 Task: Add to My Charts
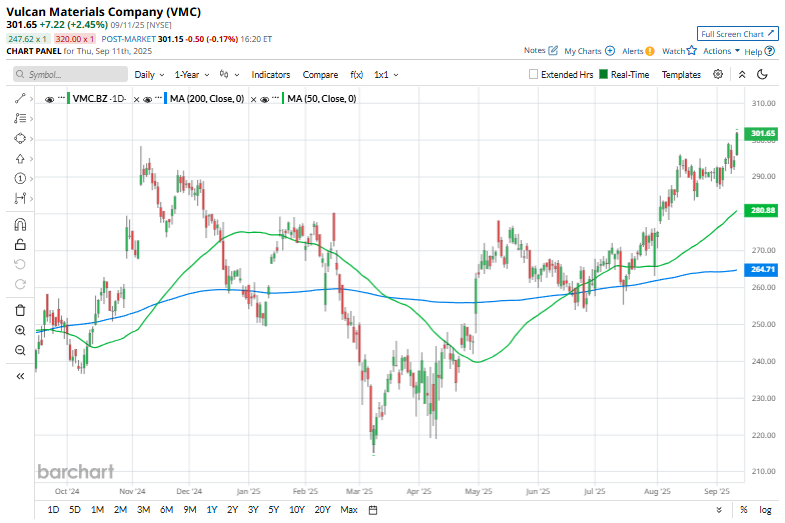coord(589,51)
